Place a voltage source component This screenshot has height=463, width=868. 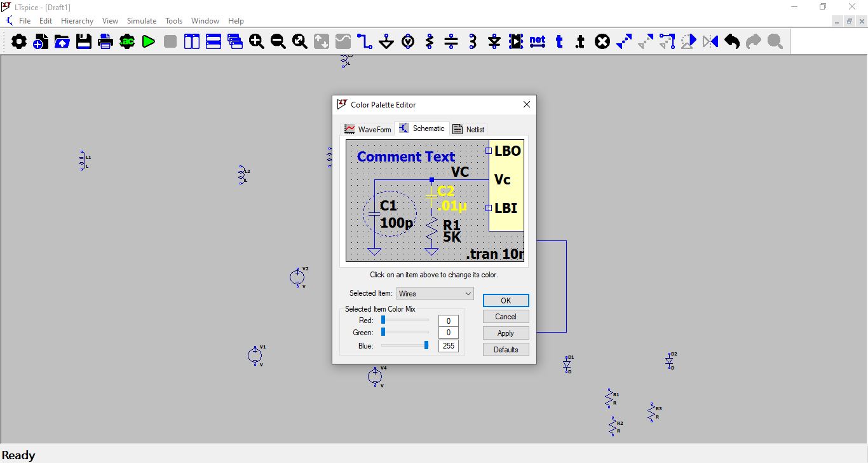[408, 42]
